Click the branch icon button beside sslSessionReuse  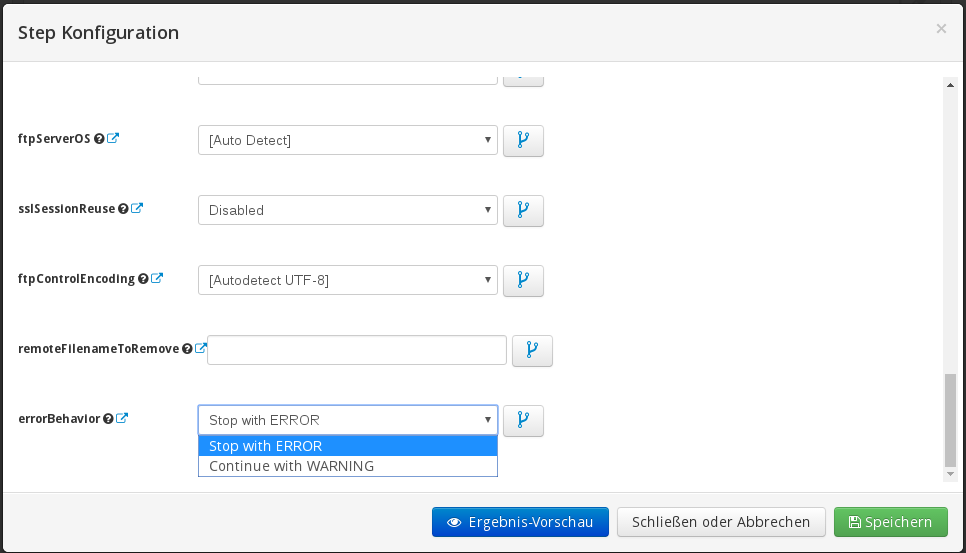tap(522, 211)
